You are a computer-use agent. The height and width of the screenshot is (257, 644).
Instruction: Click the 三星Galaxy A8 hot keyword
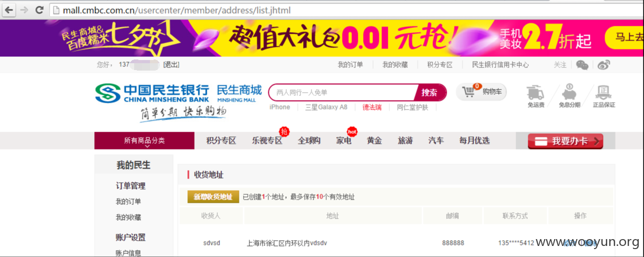pyautogui.click(x=326, y=107)
